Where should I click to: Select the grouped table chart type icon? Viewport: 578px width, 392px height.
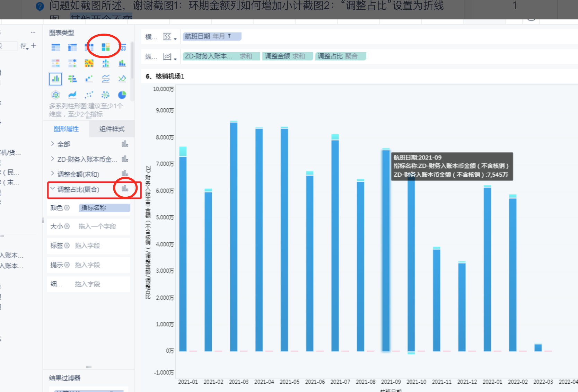click(x=56, y=47)
